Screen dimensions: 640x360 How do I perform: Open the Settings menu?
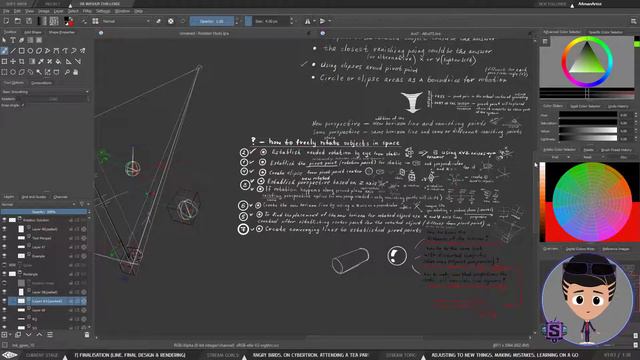[x=103, y=11]
